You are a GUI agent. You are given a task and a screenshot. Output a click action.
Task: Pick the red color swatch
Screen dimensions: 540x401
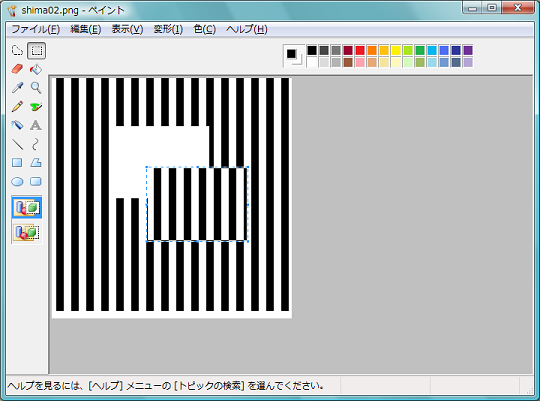360,50
